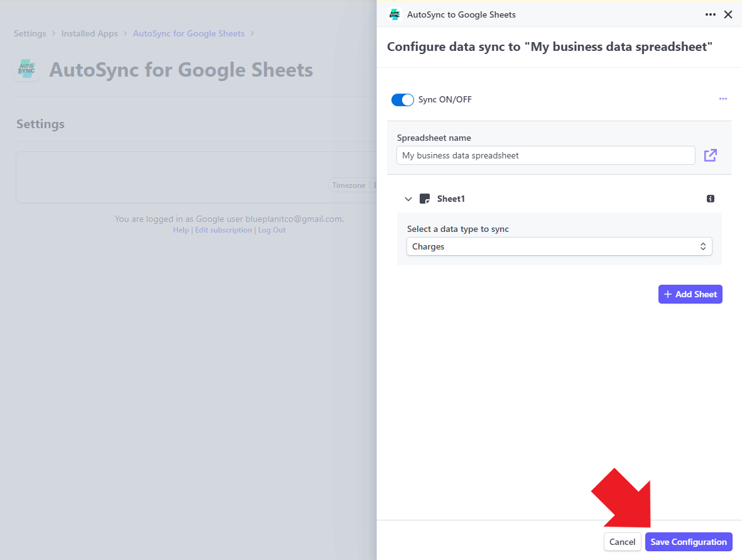Click the Cancel button
The image size is (742, 560).
(622, 542)
